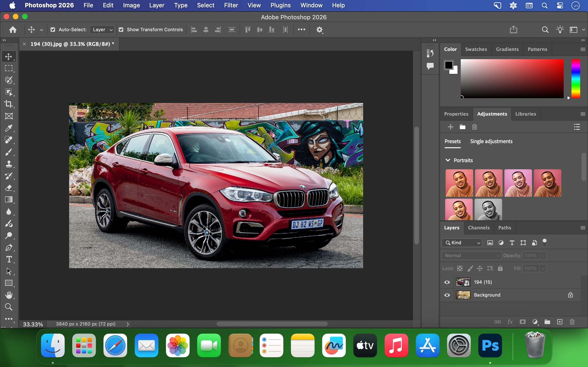588x367 pixels.
Task: Select the Horizontal Type tool
Action: 9,259
